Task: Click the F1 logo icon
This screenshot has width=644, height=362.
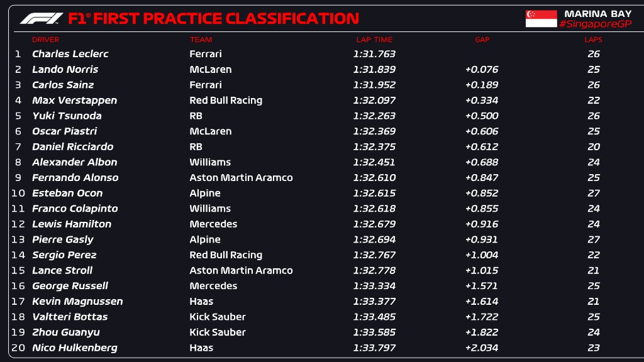Action: [x=42, y=19]
